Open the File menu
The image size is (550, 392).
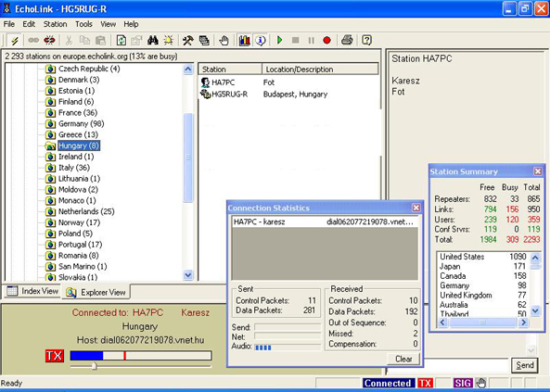(x=9, y=24)
